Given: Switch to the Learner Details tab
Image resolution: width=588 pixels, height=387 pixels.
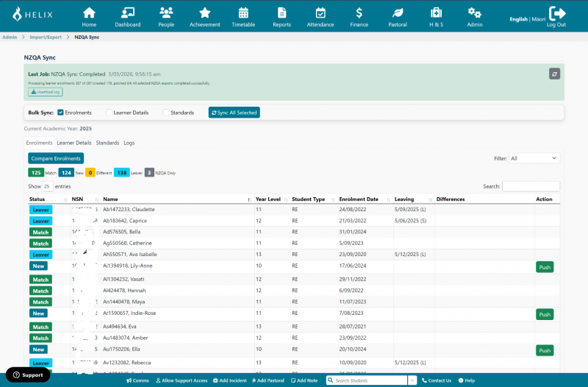Looking at the screenshot, I should click(73, 143).
